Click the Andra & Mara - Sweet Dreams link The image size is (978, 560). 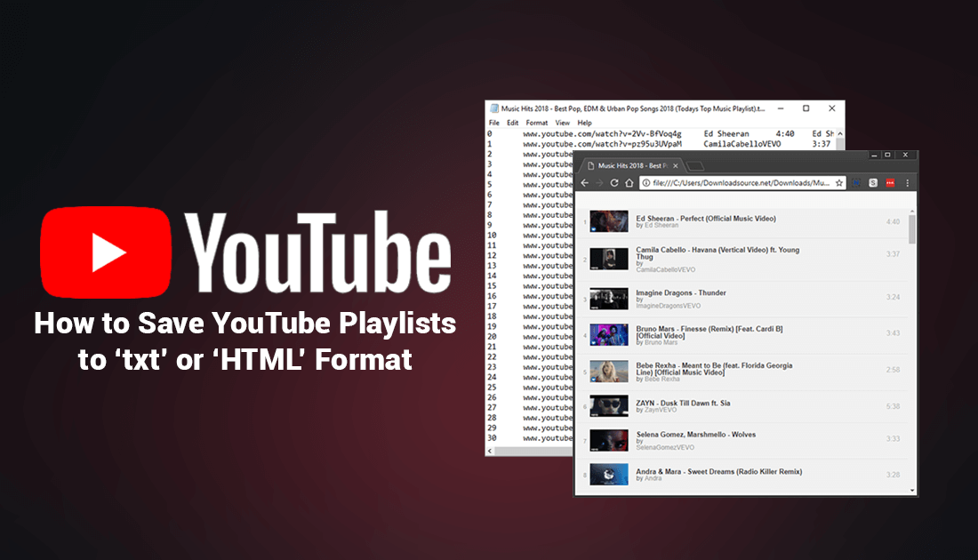[x=719, y=471]
